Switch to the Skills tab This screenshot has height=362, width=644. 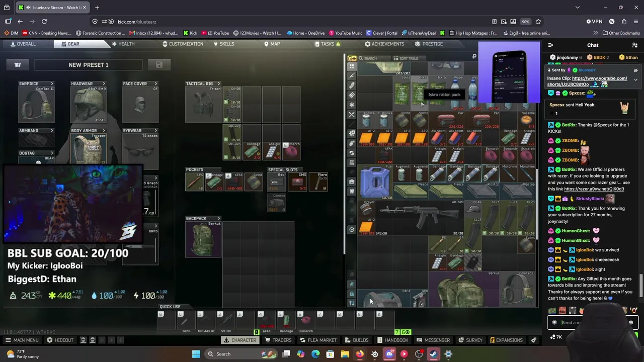point(224,44)
